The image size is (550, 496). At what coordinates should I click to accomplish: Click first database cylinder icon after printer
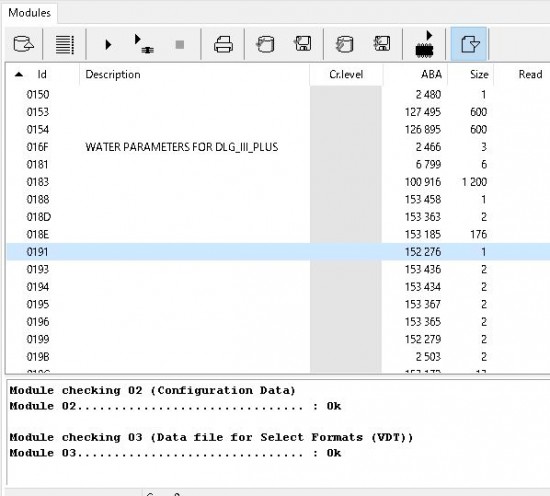pos(266,44)
